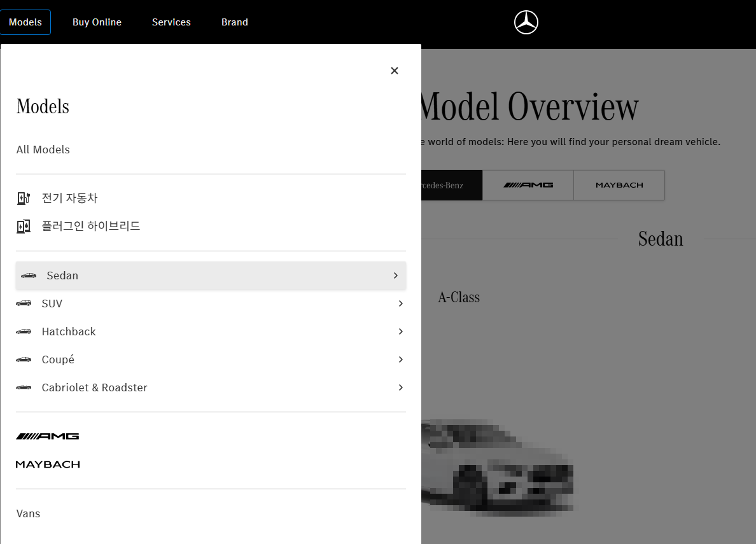This screenshot has height=544, width=756.
Task: Switch to the Maybach brand tab
Action: click(x=619, y=185)
